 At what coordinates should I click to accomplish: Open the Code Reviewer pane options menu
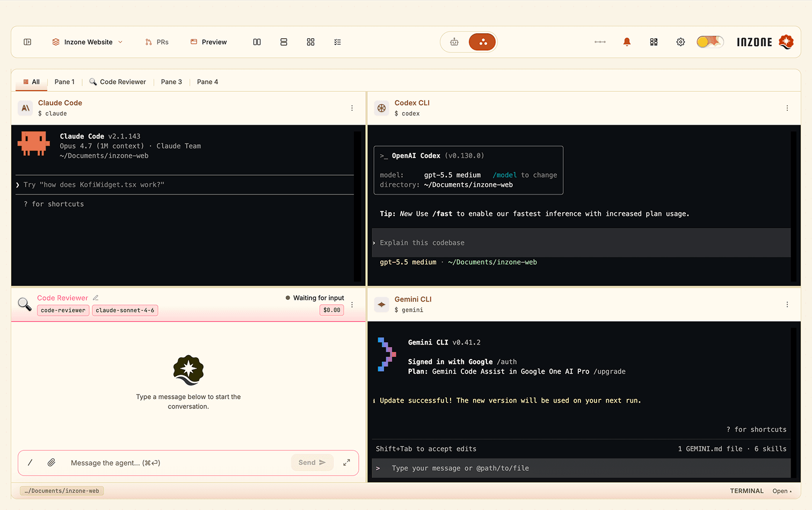(x=352, y=305)
